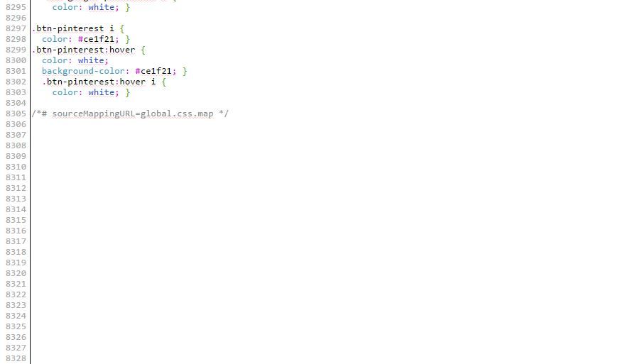Click .btn-pinterest:hover selector on line 8299
Screen dimensions: 635x364
pyautogui.click(x=83, y=50)
